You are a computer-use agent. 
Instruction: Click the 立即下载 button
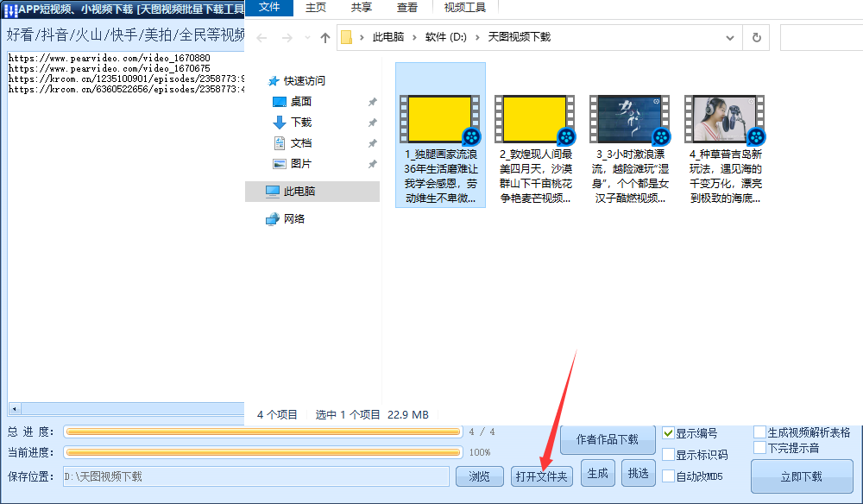click(x=802, y=476)
